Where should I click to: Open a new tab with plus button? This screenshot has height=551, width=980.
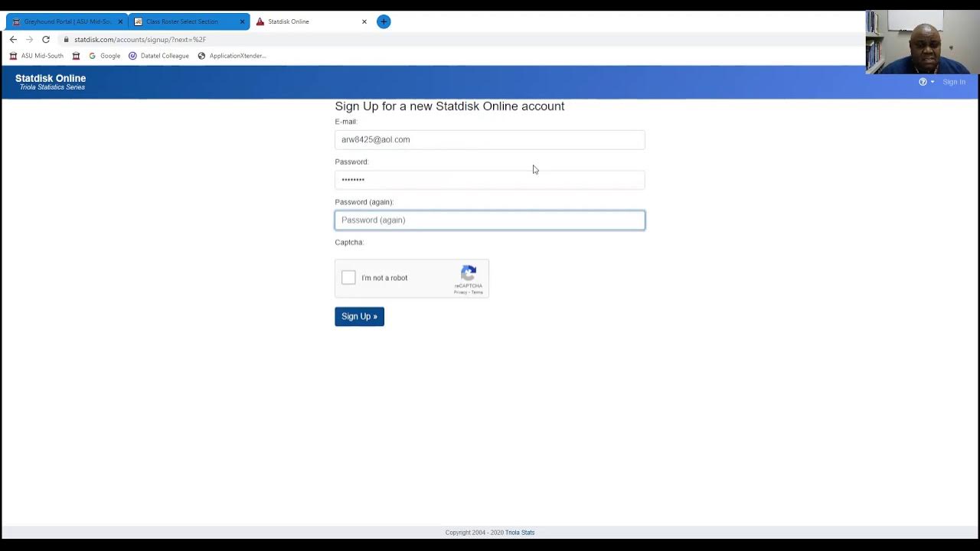pos(384,21)
